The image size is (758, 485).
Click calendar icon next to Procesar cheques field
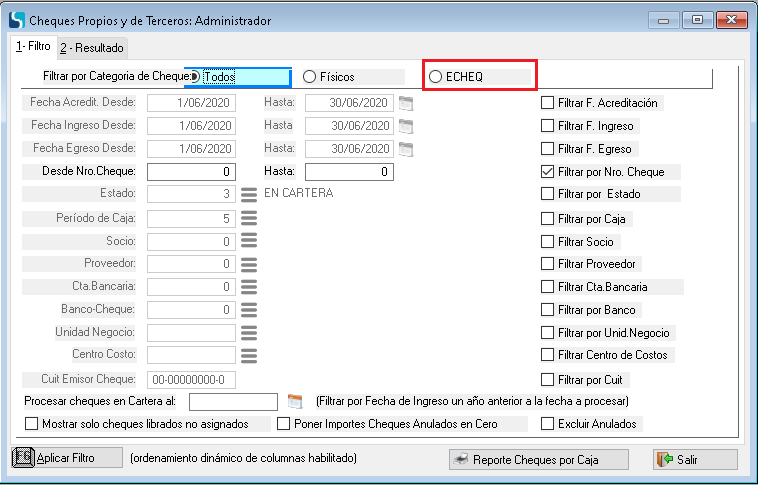294,402
